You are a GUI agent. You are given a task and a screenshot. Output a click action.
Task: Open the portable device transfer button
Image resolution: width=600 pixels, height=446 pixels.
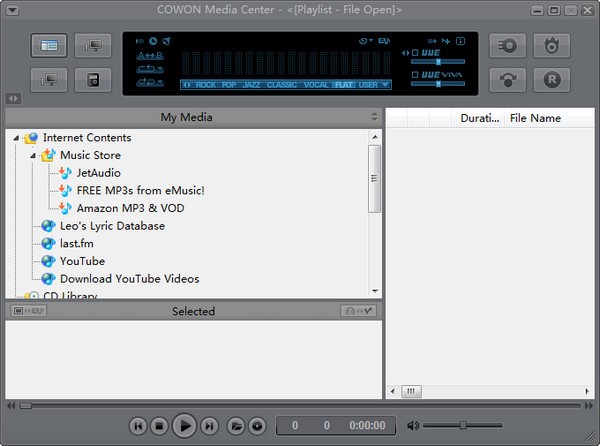point(93,80)
